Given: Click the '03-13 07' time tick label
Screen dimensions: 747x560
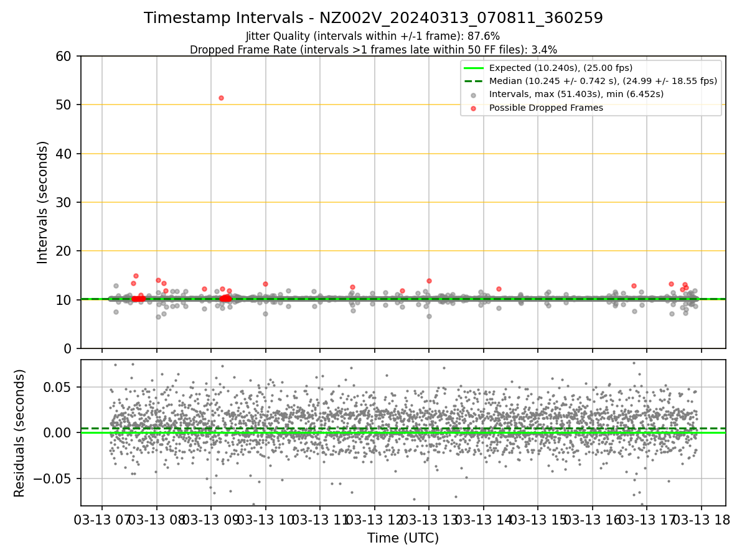Looking at the screenshot, I should click(102, 520).
